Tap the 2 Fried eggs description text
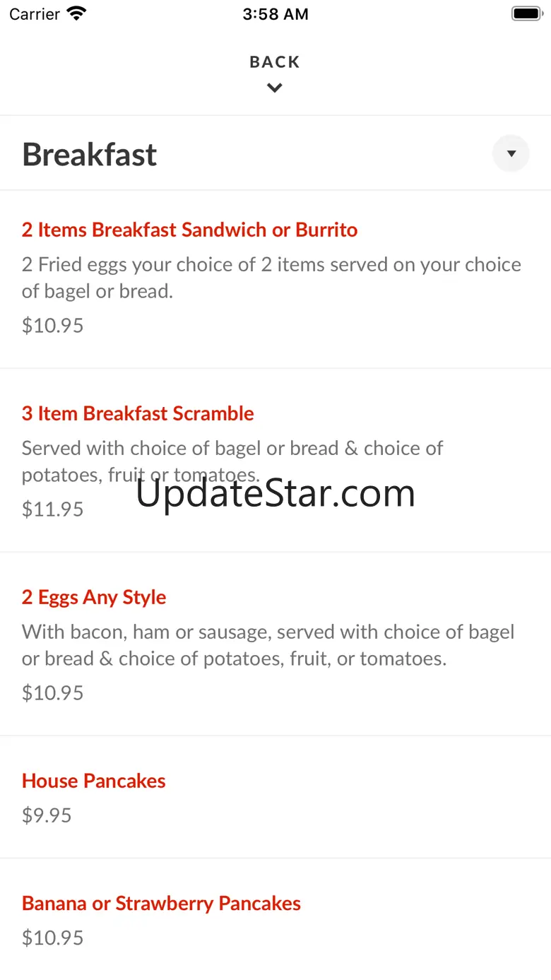 point(271,278)
